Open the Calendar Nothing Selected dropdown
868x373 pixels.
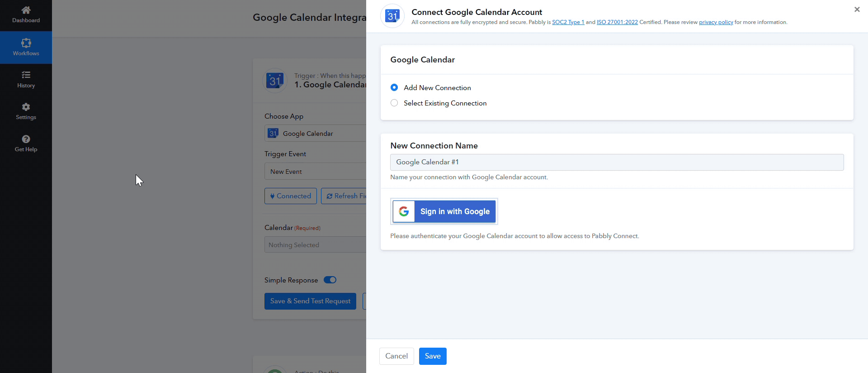pyautogui.click(x=316, y=245)
